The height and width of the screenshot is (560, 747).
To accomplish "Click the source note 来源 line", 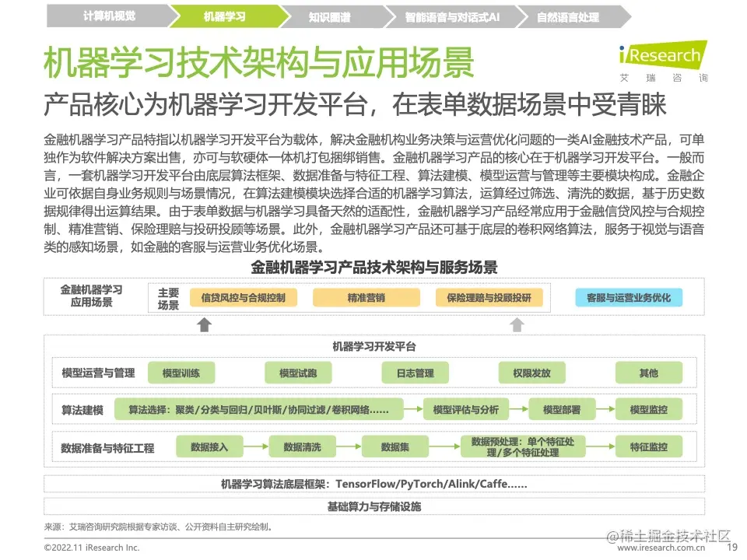I will 158,527.
